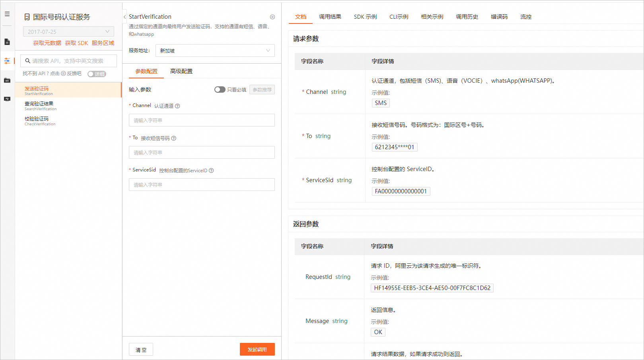The height and width of the screenshot is (360, 644).
Task: Click the product icon beside 国际号码认证服务
Action: tap(27, 17)
